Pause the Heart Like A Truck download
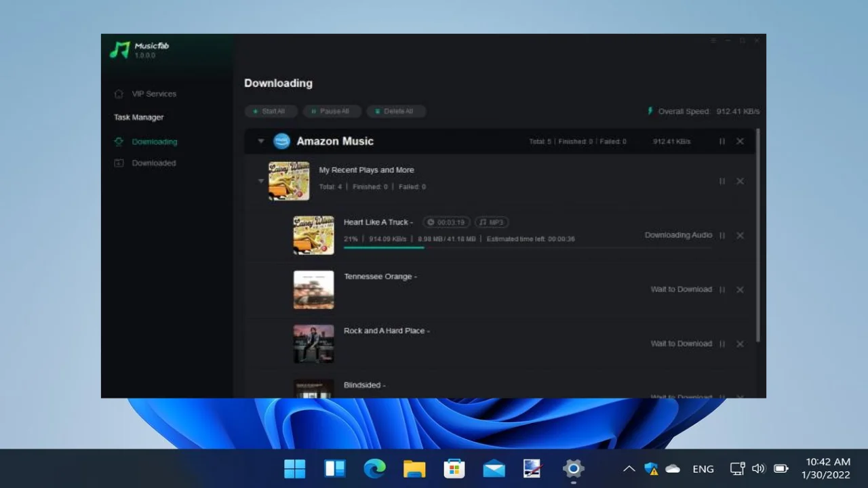 coord(722,235)
